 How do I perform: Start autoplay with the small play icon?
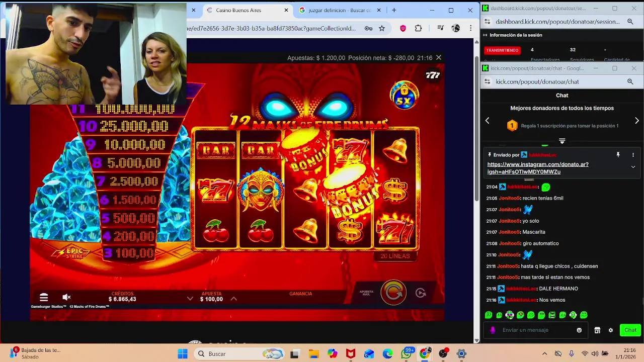(x=421, y=293)
